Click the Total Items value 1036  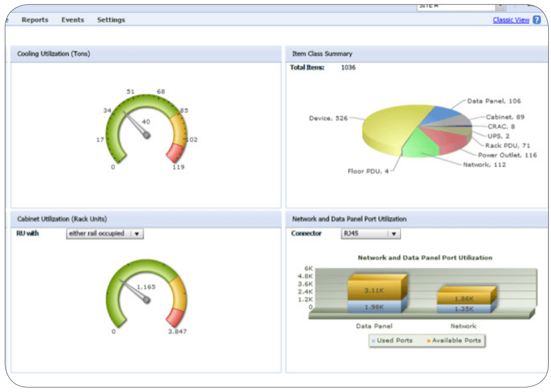[348, 68]
